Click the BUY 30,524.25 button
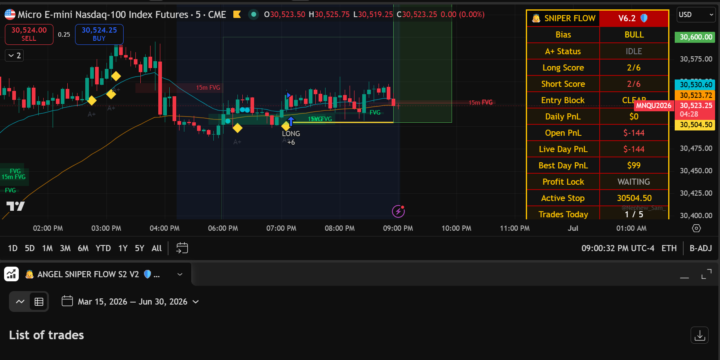This screenshot has width=720, height=360. [99, 34]
